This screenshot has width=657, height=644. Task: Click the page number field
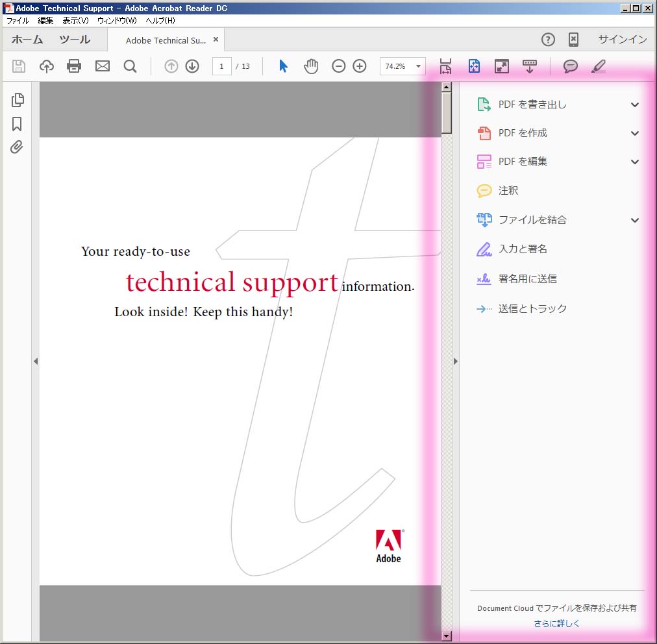(x=221, y=66)
